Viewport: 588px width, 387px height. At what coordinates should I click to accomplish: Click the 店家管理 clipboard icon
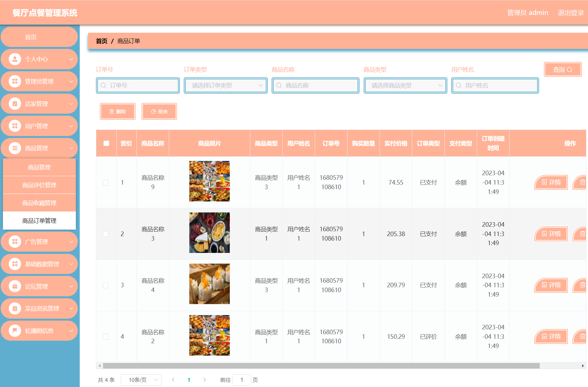[x=15, y=104]
